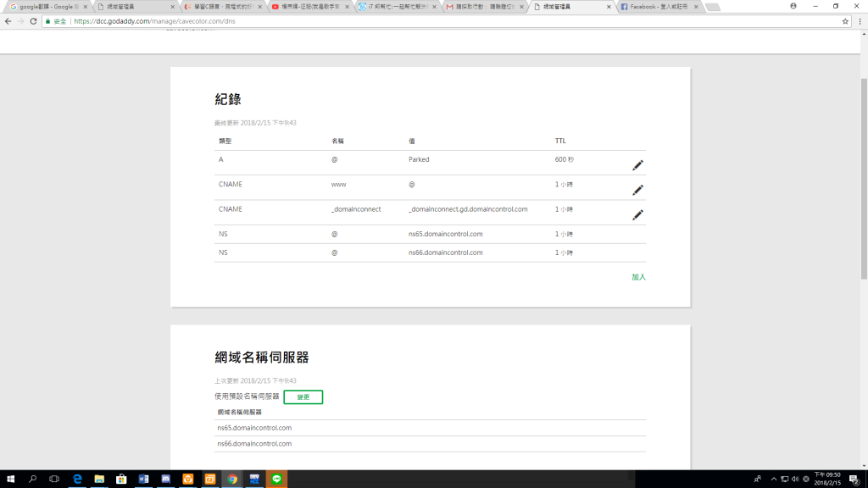
Task: Open the Dev-C++ icon on the taskbar
Action: 254,480
